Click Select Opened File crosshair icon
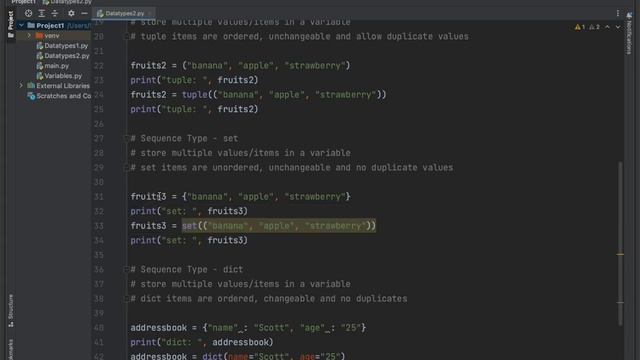 [x=28, y=13]
